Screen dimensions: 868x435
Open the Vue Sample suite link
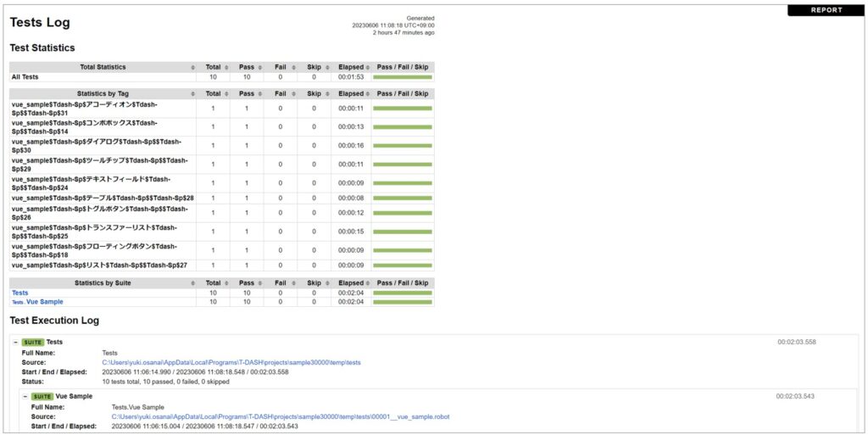44,302
